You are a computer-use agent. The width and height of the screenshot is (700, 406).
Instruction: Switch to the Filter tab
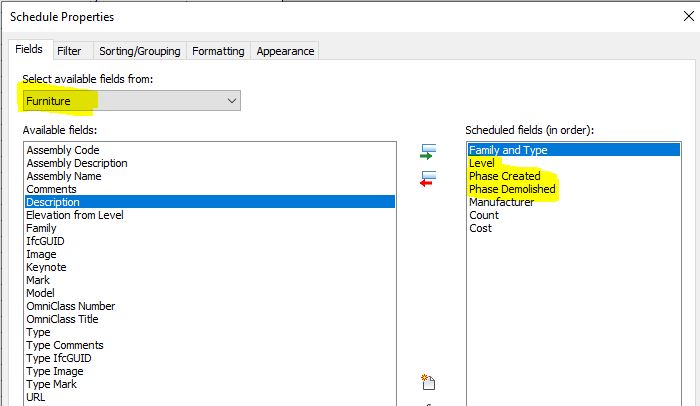click(69, 51)
